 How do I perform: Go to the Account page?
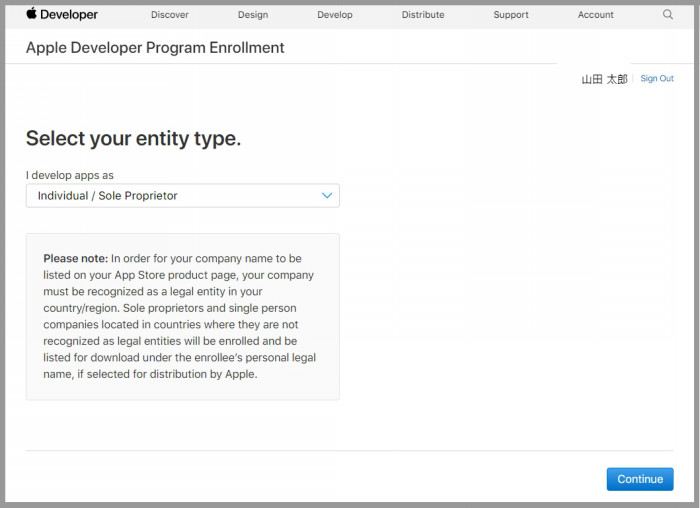pyautogui.click(x=596, y=15)
